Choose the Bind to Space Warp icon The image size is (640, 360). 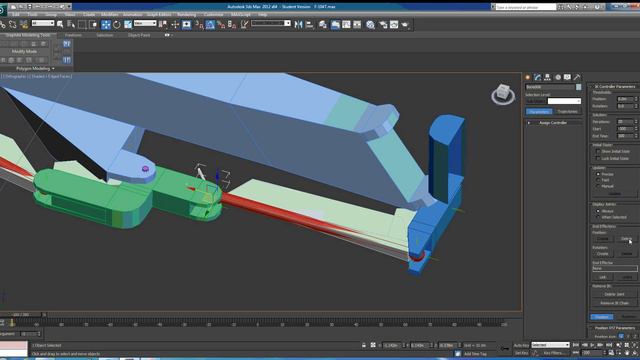[x=24, y=24]
